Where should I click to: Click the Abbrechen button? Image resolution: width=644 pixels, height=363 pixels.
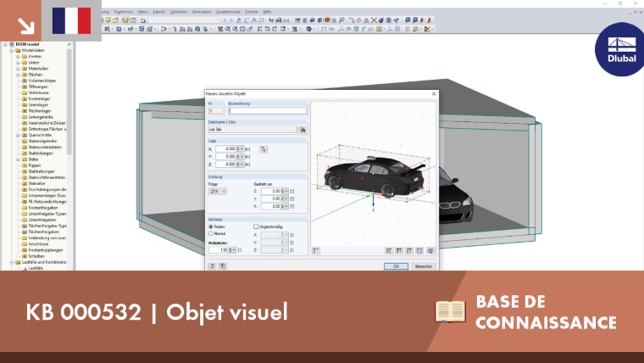423,266
